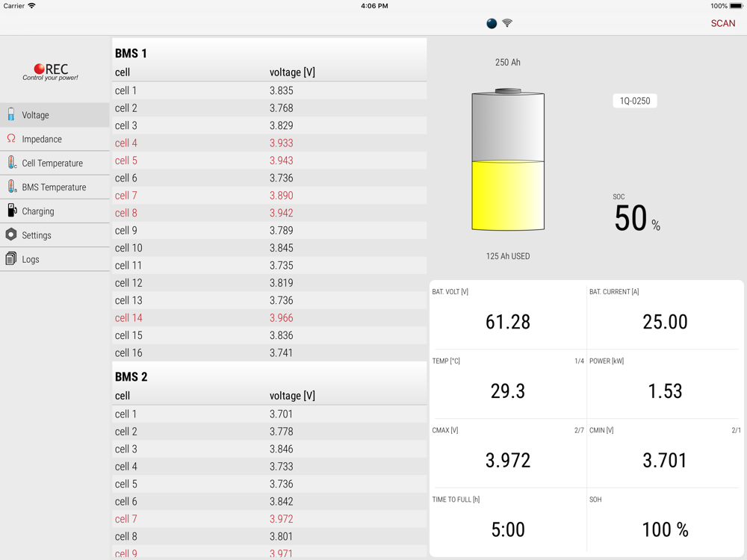Screen dimensions: 747x560
Task: Click the Cell Temperature thermometer icon
Action: click(x=11, y=162)
